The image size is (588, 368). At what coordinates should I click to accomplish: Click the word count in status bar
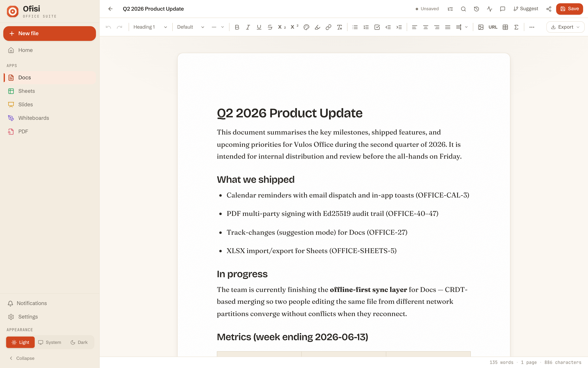tap(501, 362)
